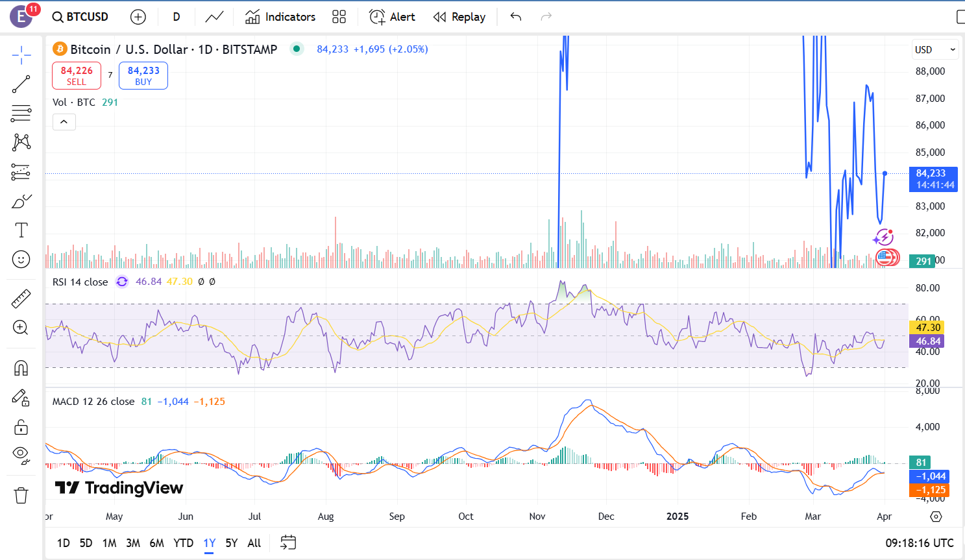Open the chart style line dropdown
The height and width of the screenshot is (560, 965).
point(214,17)
